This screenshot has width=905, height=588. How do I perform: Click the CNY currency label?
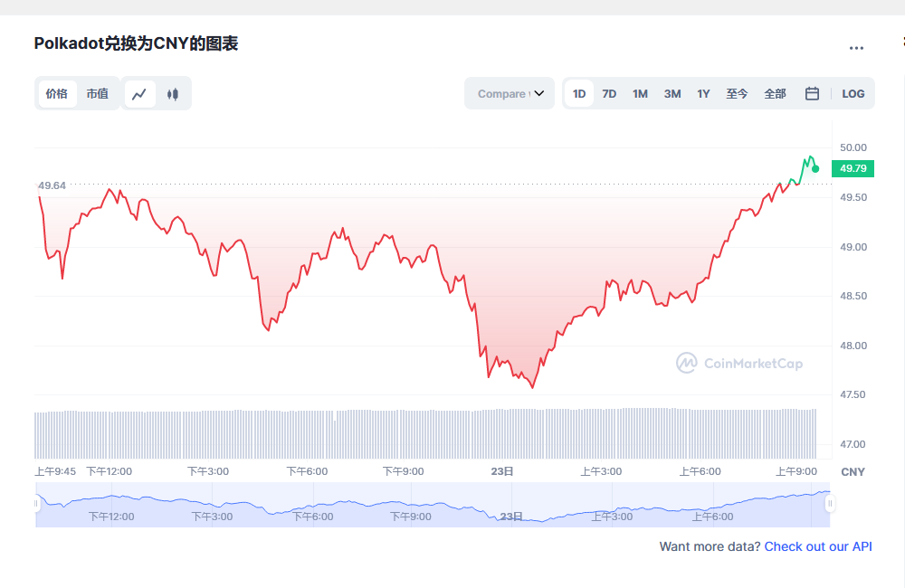[853, 472]
